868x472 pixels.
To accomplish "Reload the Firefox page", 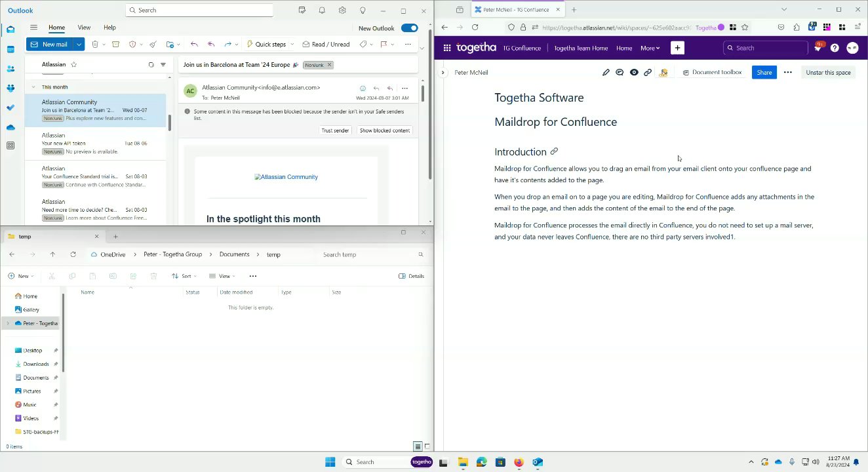I will click(475, 28).
